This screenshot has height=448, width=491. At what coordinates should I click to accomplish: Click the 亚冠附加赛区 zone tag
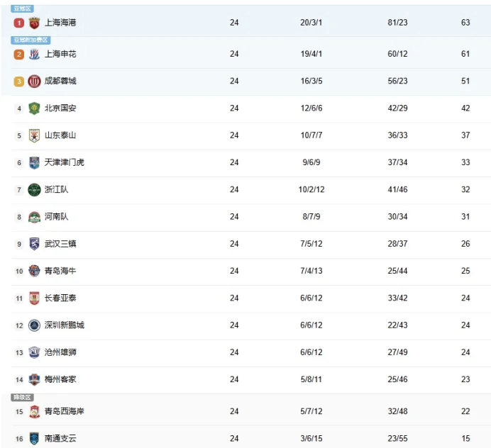[31, 40]
